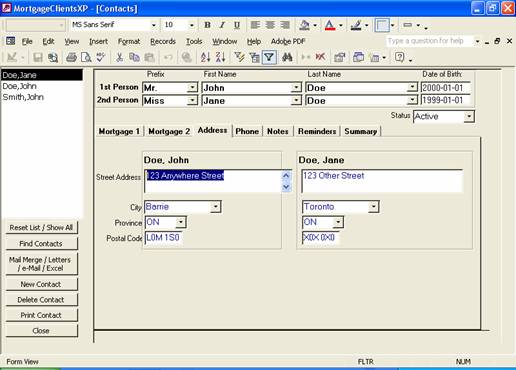The image size is (516, 370).
Task: Click the Print Contact button
Action: tap(41, 315)
